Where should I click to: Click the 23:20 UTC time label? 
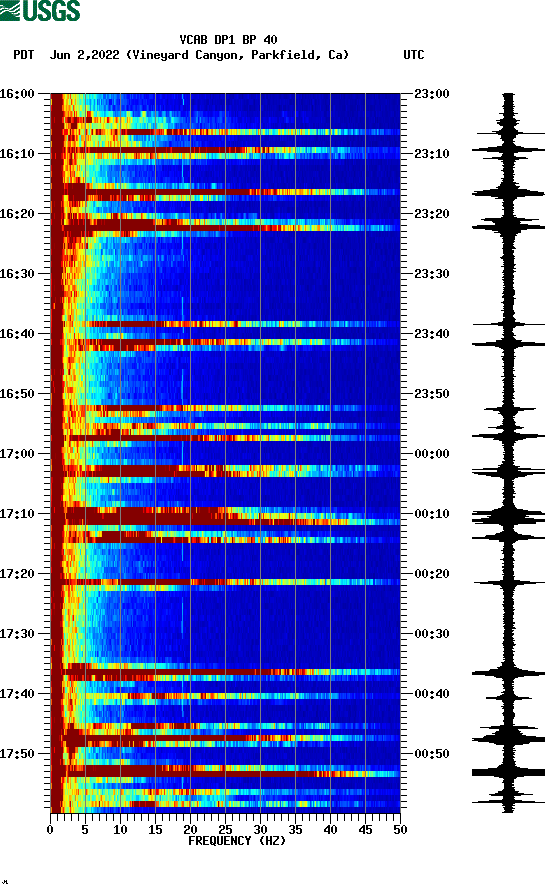point(432,214)
